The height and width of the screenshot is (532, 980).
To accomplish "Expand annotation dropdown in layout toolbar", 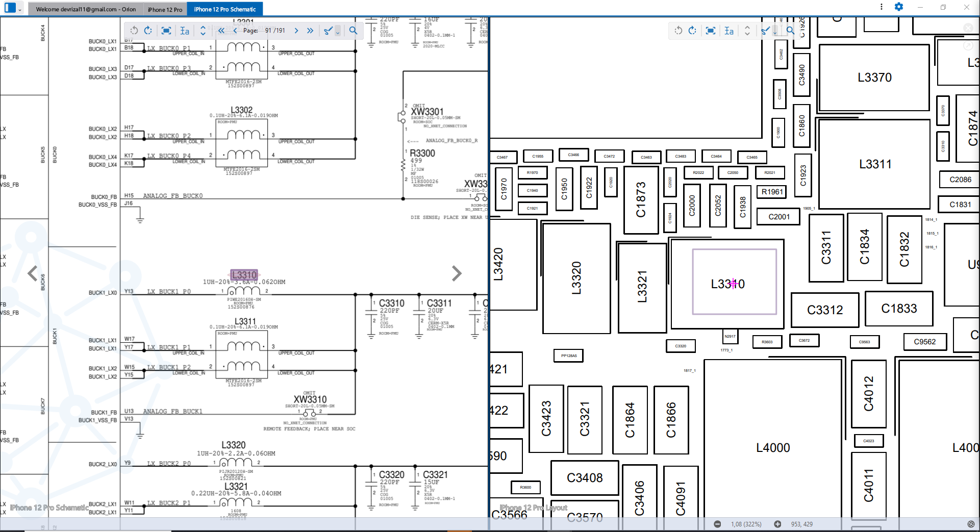I will tap(775, 32).
